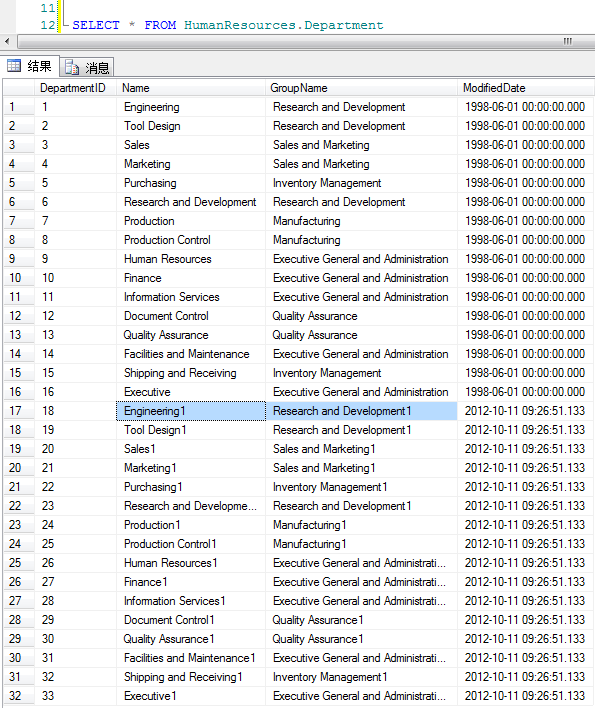Select DepartmentID cell with value 33
The image size is (595, 708).
coord(75,696)
